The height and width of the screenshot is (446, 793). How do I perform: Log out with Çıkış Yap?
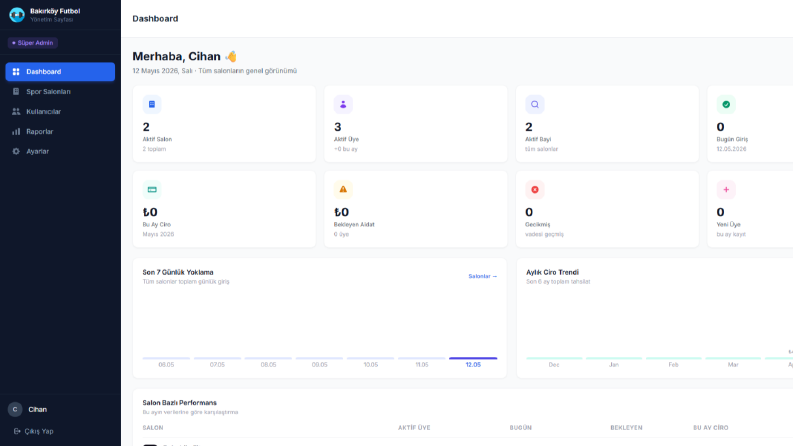pos(33,431)
